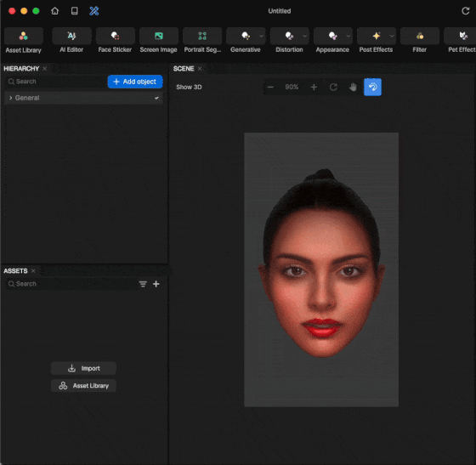Close the Assets panel tab
Image resolution: width=476 pixels, height=465 pixels.
pyautogui.click(x=33, y=270)
